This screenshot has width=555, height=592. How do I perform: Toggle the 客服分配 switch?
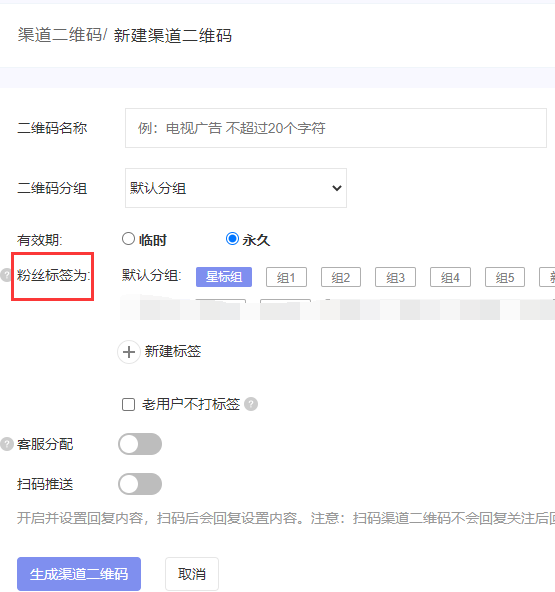[x=140, y=444]
